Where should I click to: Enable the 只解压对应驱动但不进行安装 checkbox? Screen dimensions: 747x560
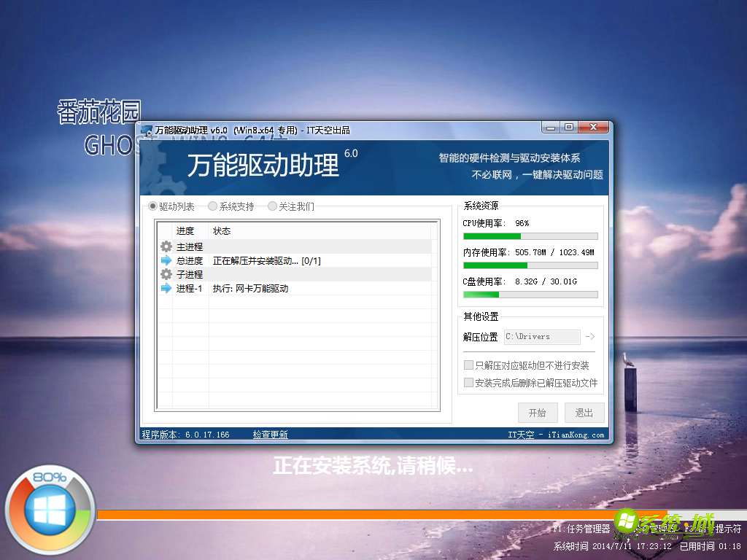[468, 365]
